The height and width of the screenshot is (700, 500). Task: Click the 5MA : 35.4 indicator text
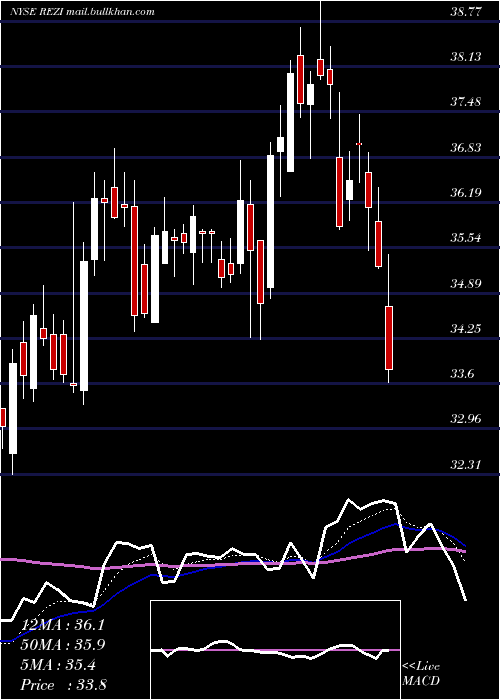tap(58, 665)
